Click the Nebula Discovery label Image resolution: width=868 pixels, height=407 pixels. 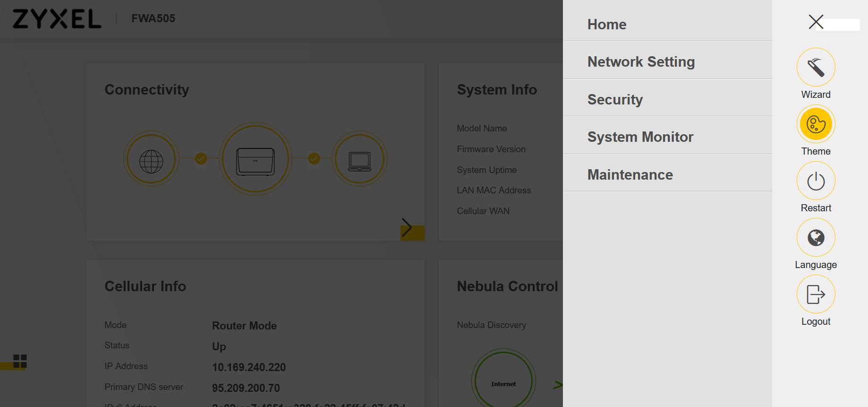[492, 325]
